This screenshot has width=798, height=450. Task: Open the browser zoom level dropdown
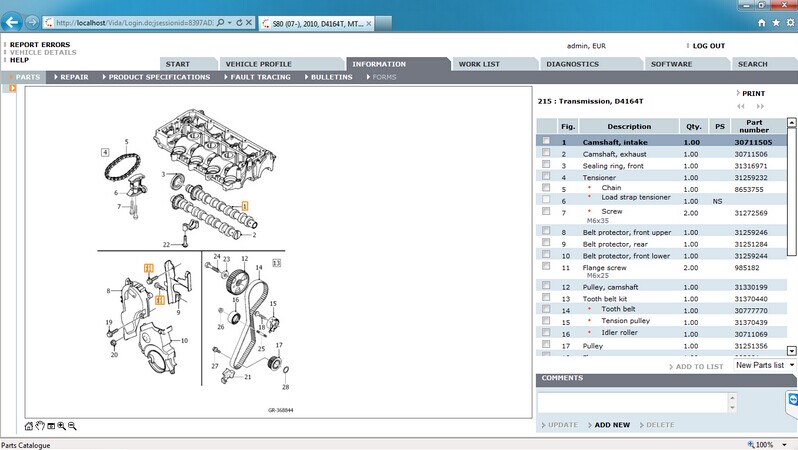click(x=784, y=444)
